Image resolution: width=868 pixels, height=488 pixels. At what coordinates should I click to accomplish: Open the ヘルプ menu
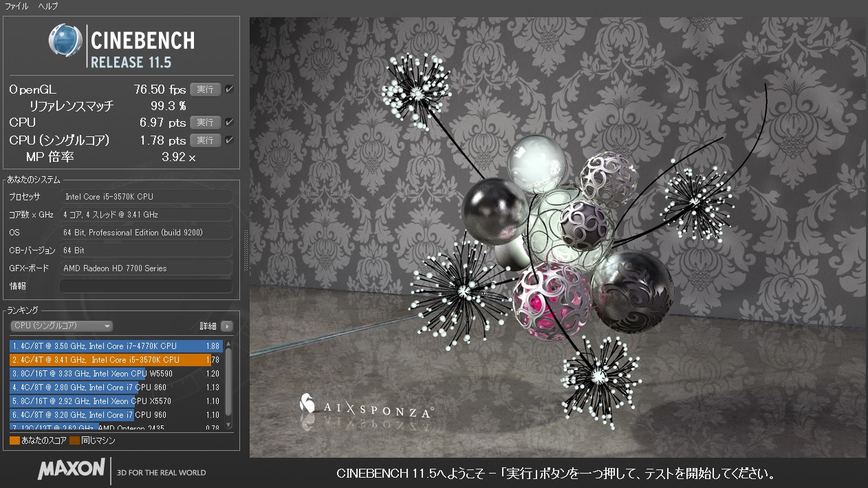[47, 6]
